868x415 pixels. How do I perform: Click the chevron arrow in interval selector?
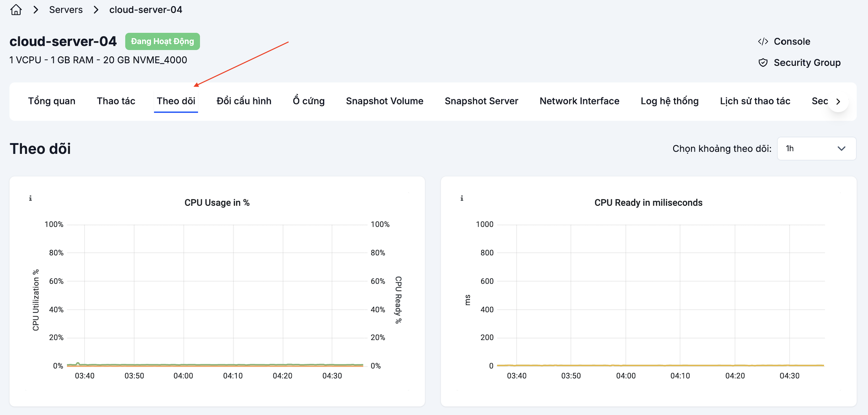841,149
